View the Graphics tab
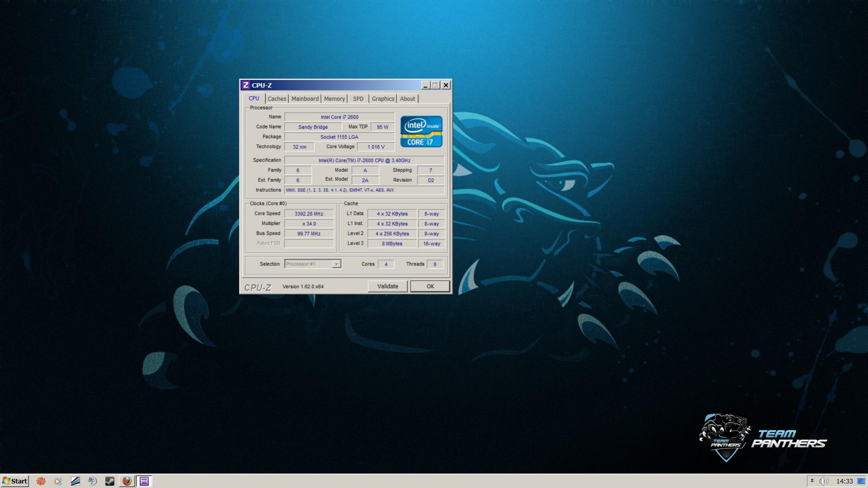 pyautogui.click(x=383, y=99)
